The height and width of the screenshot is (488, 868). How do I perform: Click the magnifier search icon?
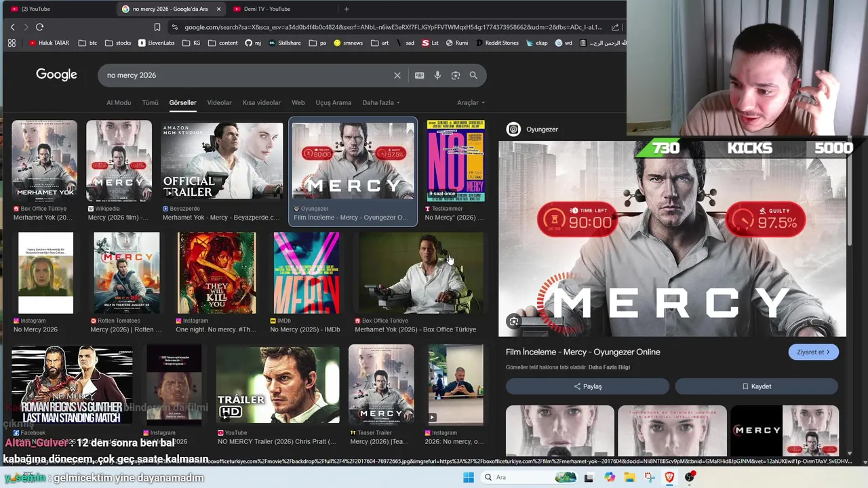[x=473, y=75]
